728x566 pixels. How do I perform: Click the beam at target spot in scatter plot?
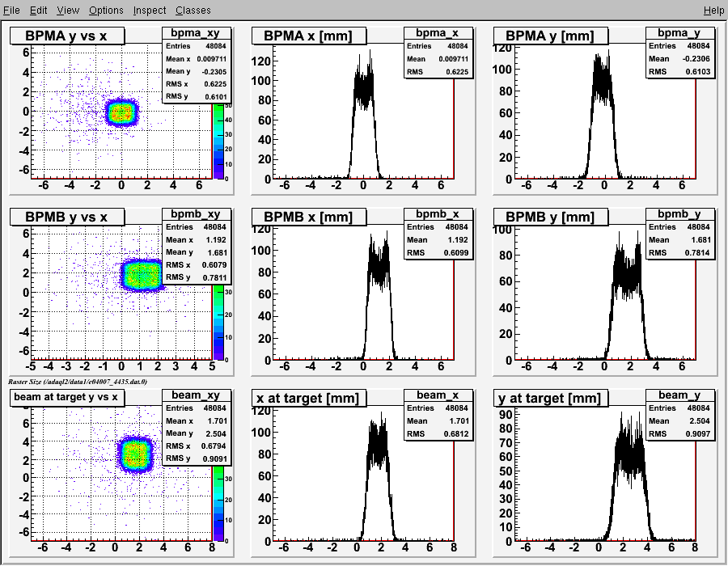[x=135, y=454]
